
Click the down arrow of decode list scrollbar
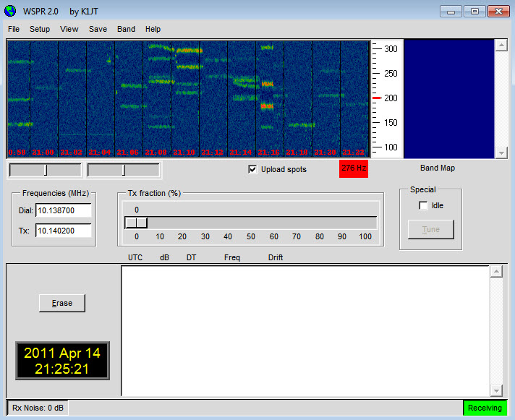[x=496, y=390]
